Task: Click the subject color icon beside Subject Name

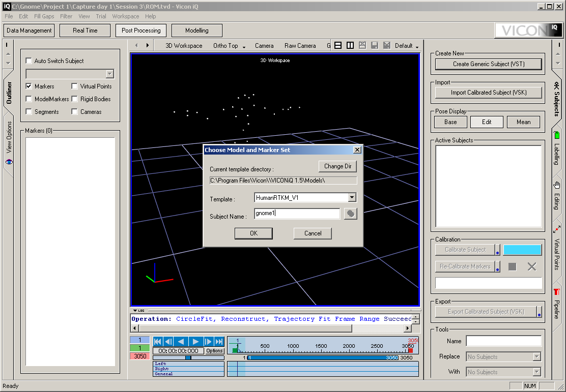Action: pyautogui.click(x=350, y=214)
